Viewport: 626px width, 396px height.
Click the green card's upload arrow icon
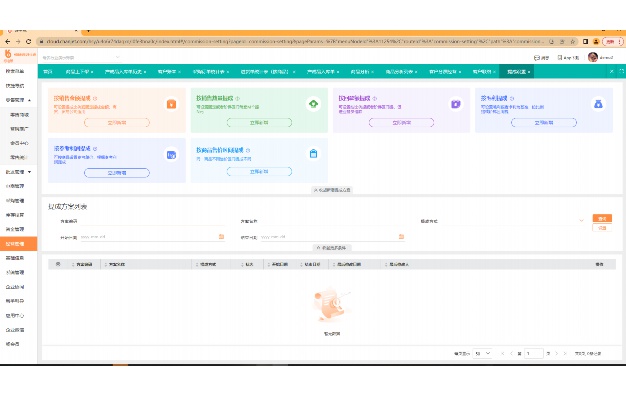click(313, 104)
